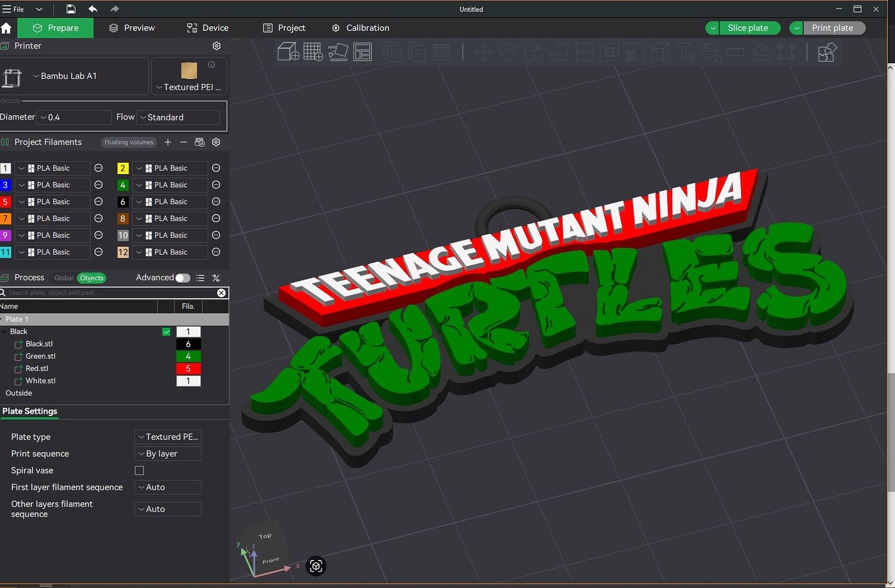Select Red.stl in the object list
The height and width of the screenshot is (588, 895).
(x=37, y=369)
